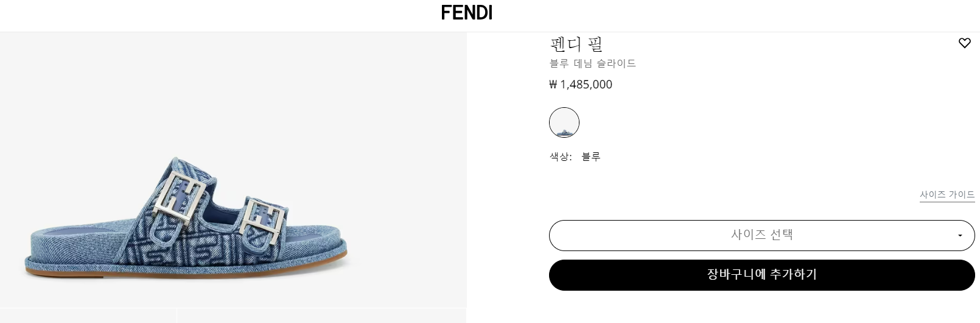Click the price ₩ 1,485,000

[x=581, y=85]
